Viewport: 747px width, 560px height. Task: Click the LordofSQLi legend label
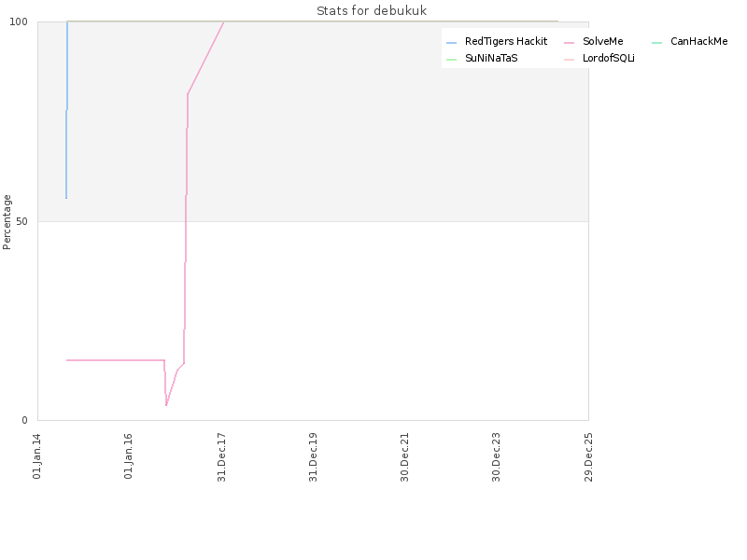pyautogui.click(x=609, y=58)
